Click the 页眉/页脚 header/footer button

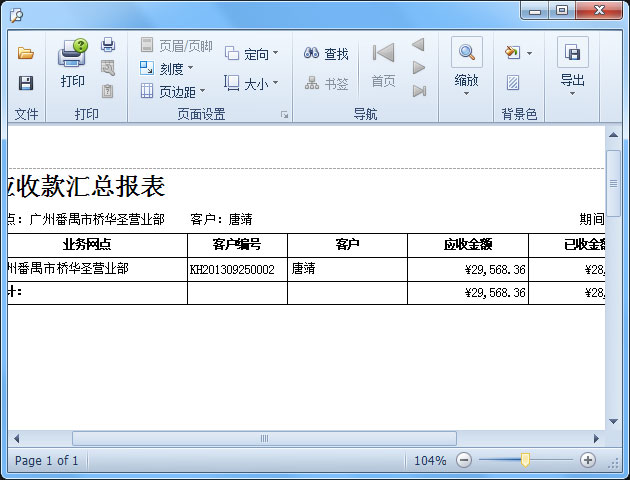point(176,46)
